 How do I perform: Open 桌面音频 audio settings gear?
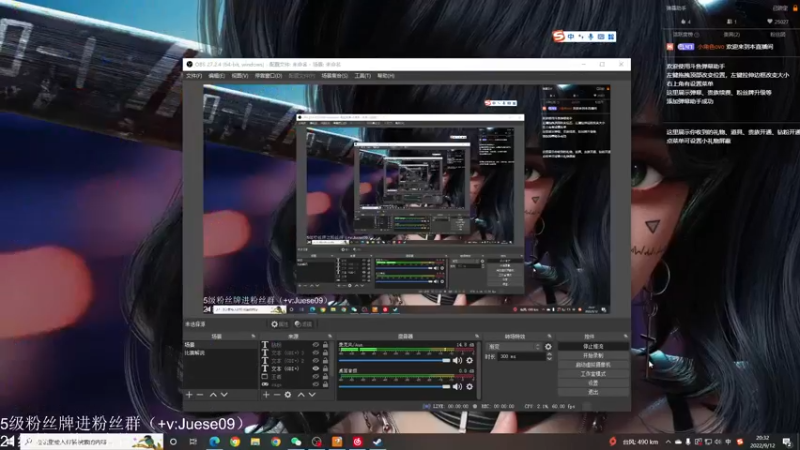click(x=469, y=386)
